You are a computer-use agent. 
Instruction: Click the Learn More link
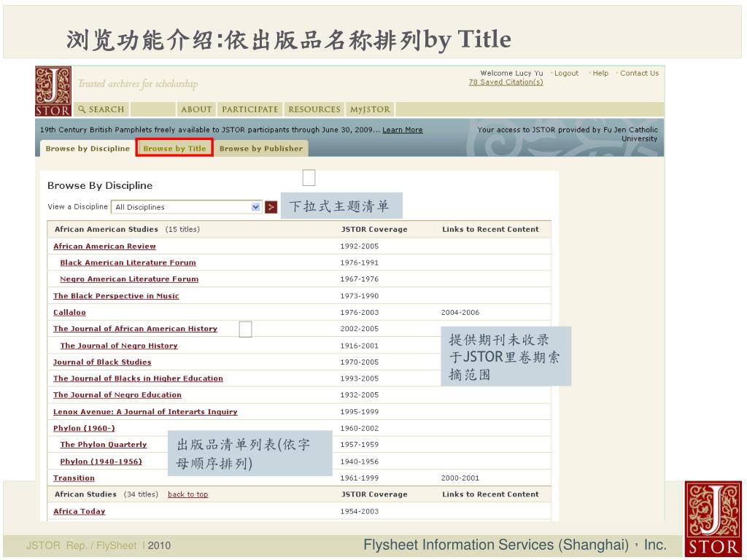[x=402, y=130]
